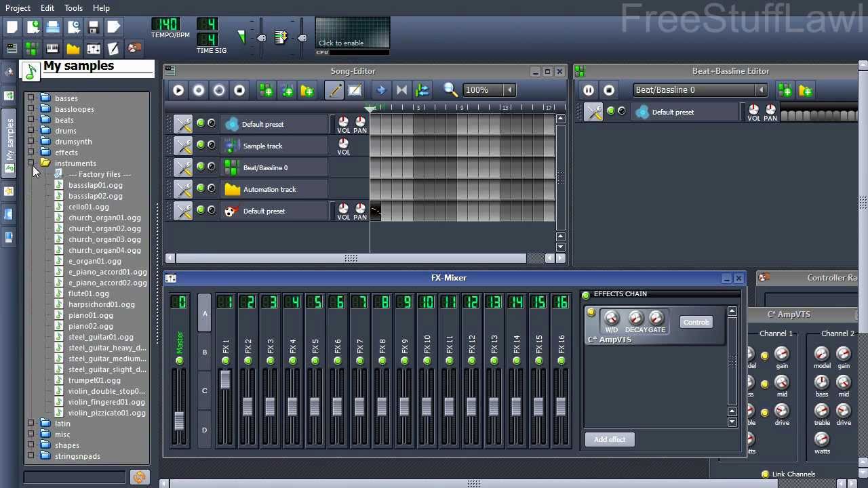Click the Export project icon on the toolbar
Screen dimensions: 868x488
pos(113,26)
